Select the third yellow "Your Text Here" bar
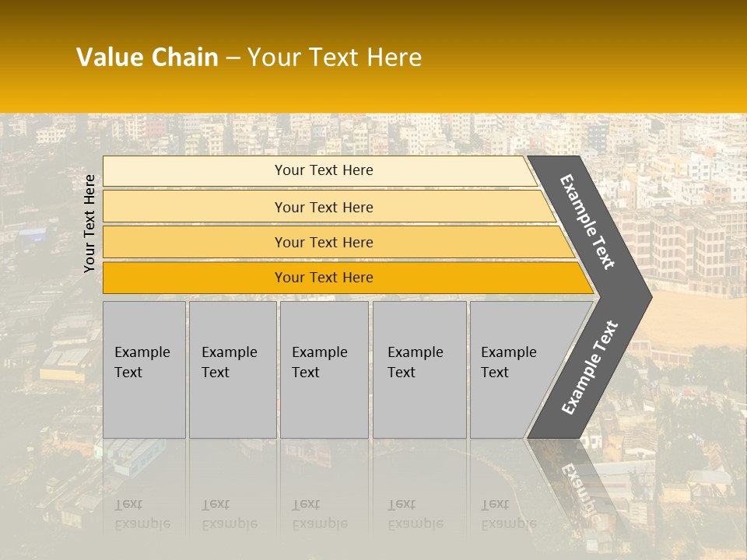Screen dimensions: 747x560 click(324, 243)
